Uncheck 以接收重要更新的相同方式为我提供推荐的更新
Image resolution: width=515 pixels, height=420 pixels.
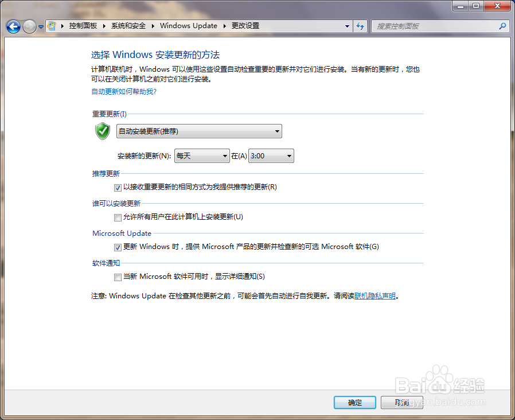(x=118, y=187)
